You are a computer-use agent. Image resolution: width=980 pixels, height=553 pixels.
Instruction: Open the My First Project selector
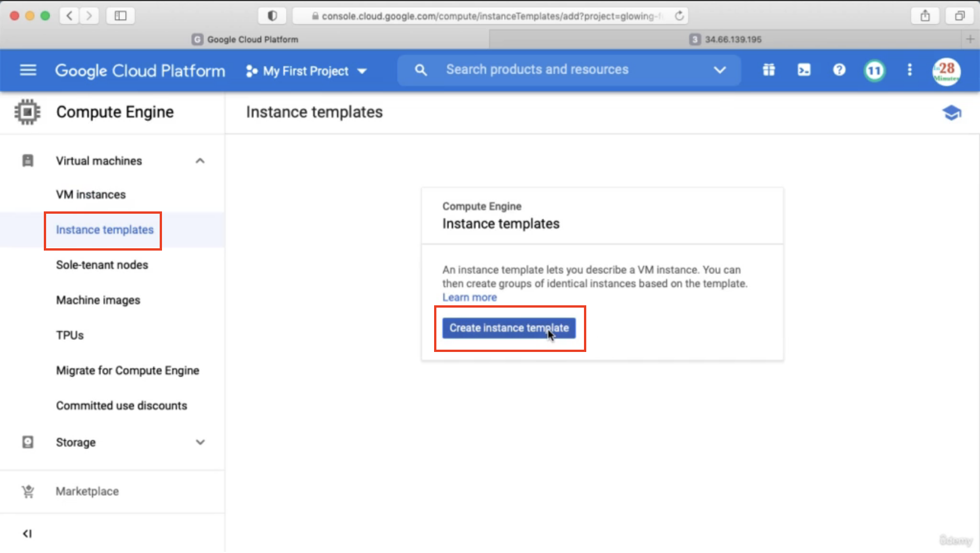pyautogui.click(x=306, y=71)
